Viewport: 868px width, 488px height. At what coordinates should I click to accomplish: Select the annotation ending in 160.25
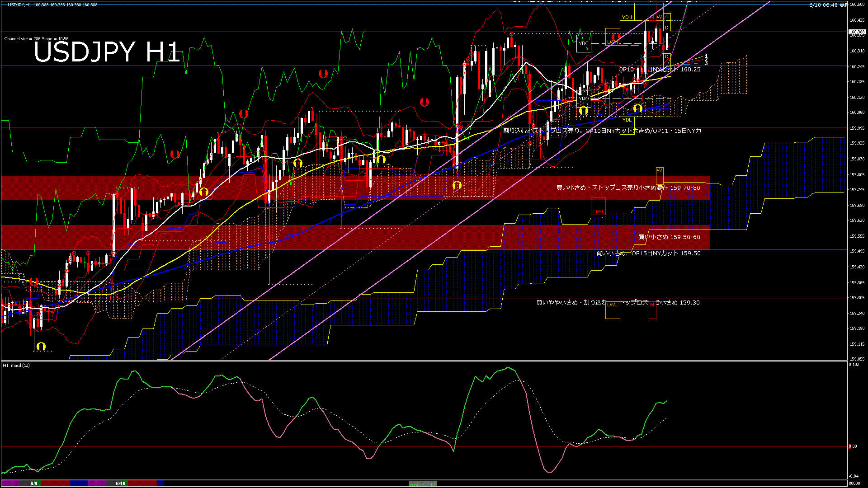point(660,70)
